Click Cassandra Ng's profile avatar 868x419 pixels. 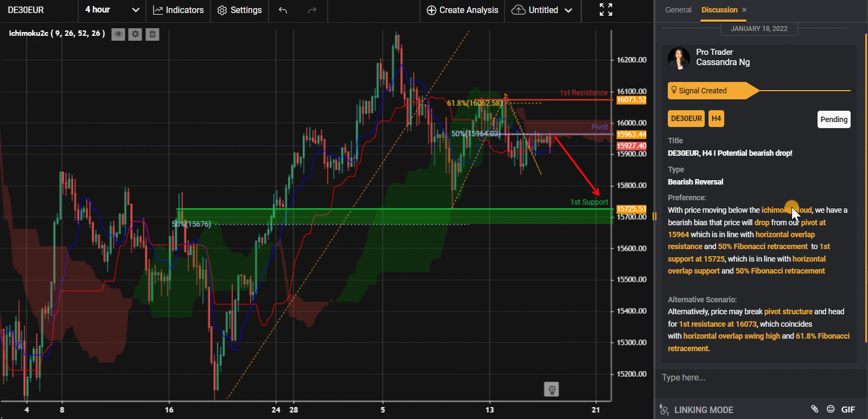point(679,58)
